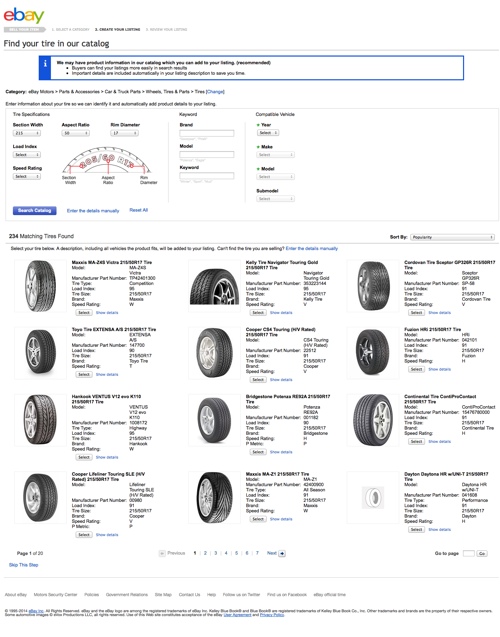
Task: Select the Kelly Navigator Touring Gold tire
Action: [258, 313]
